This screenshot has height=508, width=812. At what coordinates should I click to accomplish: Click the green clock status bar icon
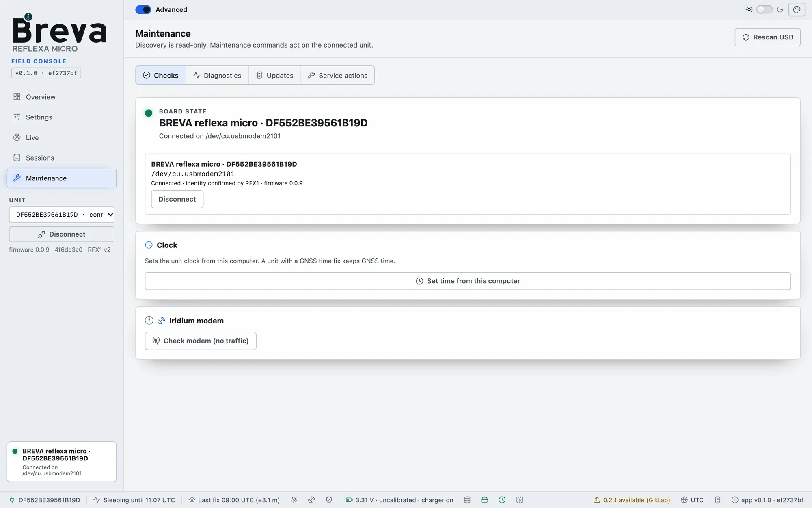502,500
